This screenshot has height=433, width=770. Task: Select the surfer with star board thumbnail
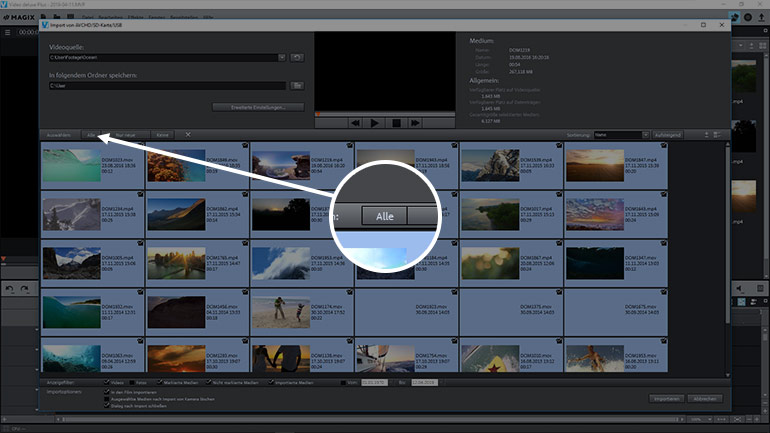click(490, 358)
